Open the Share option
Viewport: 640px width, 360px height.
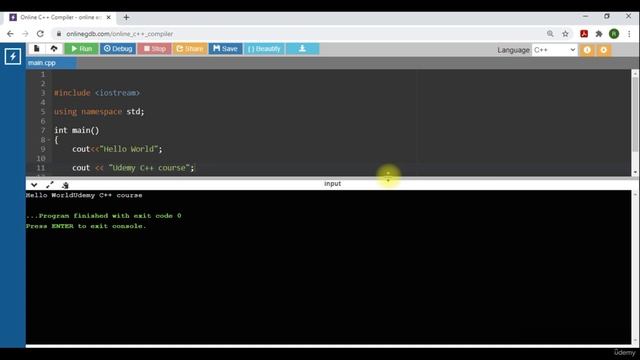pyautogui.click(x=190, y=49)
